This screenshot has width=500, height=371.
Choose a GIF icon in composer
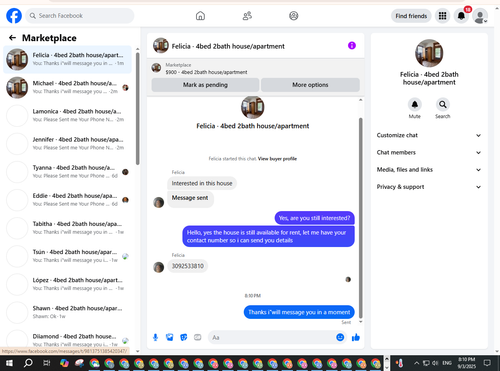198,337
